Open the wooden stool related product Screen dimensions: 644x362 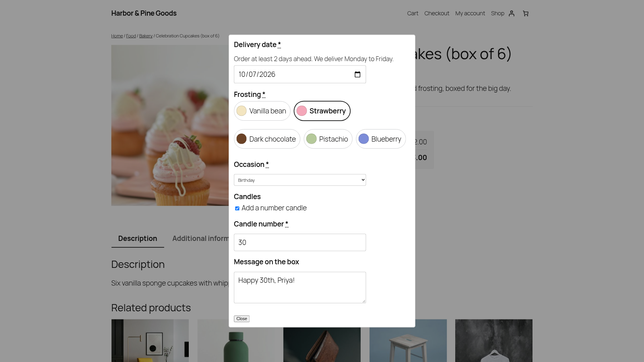click(x=408, y=341)
